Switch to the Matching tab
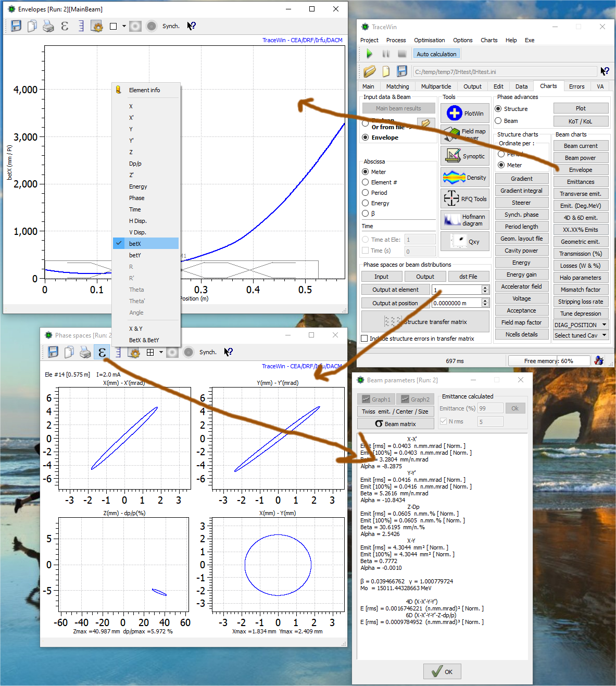 (x=397, y=86)
